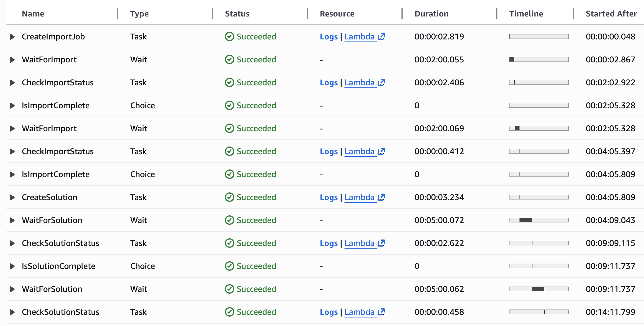Click Succeeded checkmark icon for CreateImportJob
This screenshot has width=644, height=326.
click(x=229, y=36)
